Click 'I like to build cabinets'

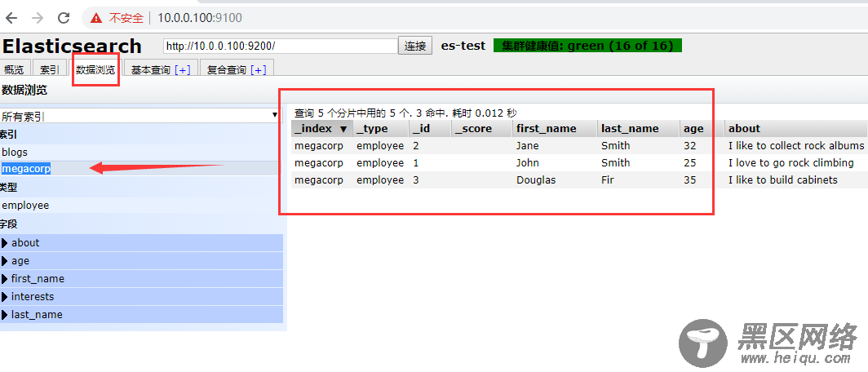point(783,180)
